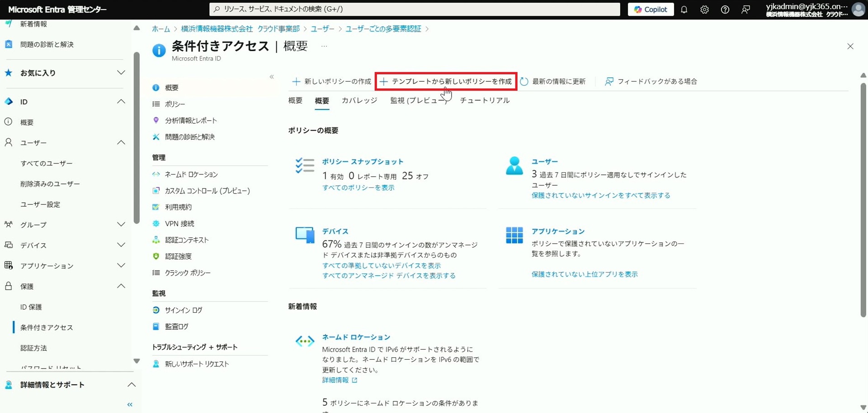
Task: Collapse left navigation with bottom double chevron
Action: (130, 405)
